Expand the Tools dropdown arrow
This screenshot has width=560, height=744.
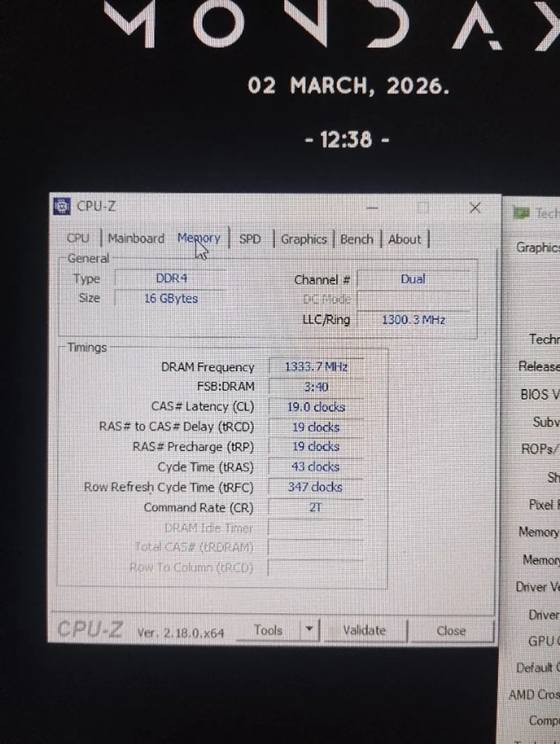[309, 630]
